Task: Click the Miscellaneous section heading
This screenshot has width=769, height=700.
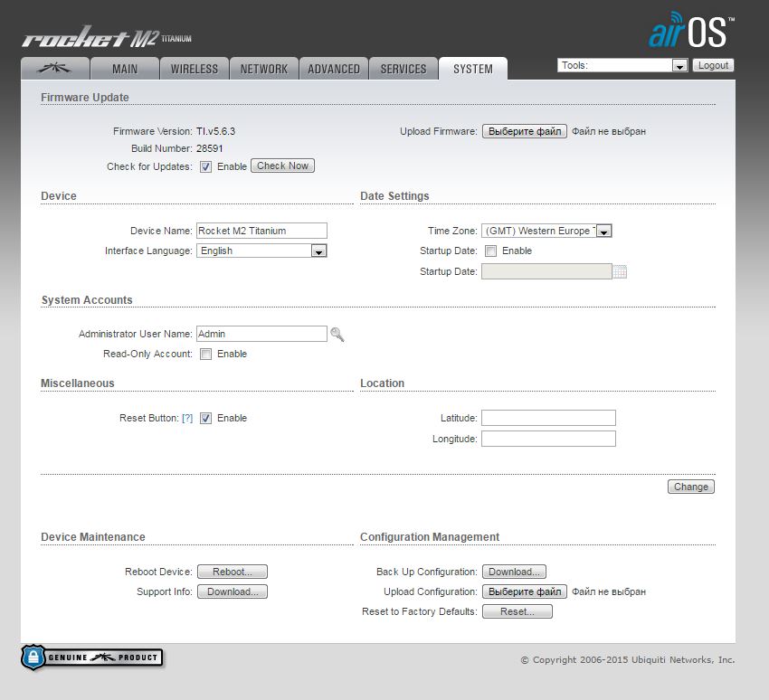Action: coord(78,383)
